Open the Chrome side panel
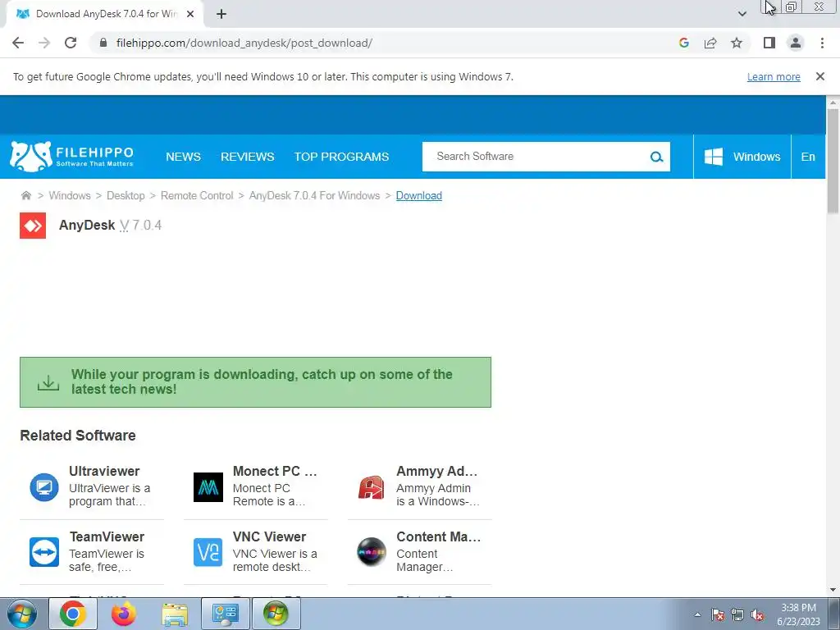The width and height of the screenshot is (840, 630). click(769, 43)
